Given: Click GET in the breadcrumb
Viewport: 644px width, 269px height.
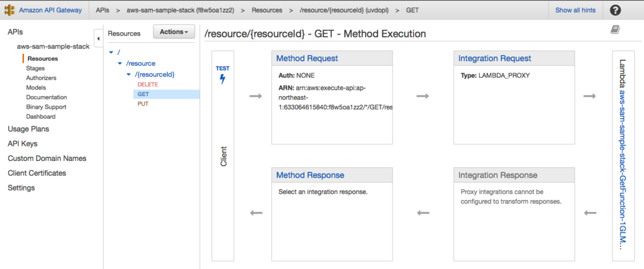Looking at the screenshot, I should (413, 10).
